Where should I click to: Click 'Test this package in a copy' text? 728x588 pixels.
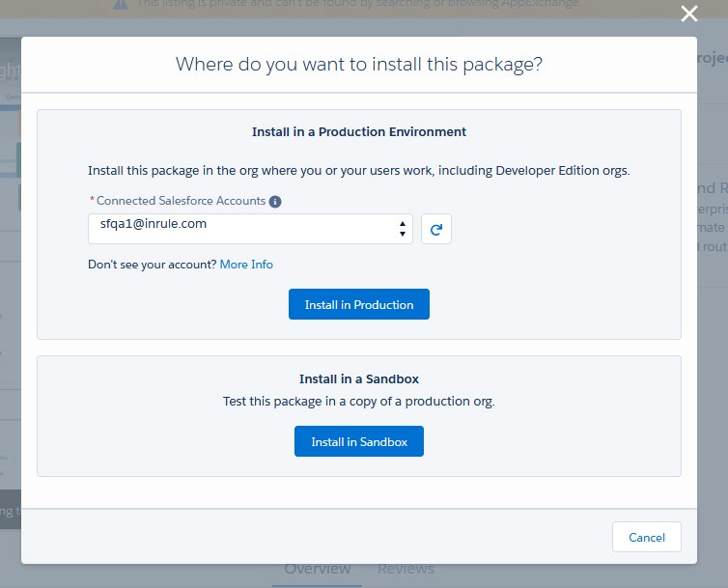(359, 402)
